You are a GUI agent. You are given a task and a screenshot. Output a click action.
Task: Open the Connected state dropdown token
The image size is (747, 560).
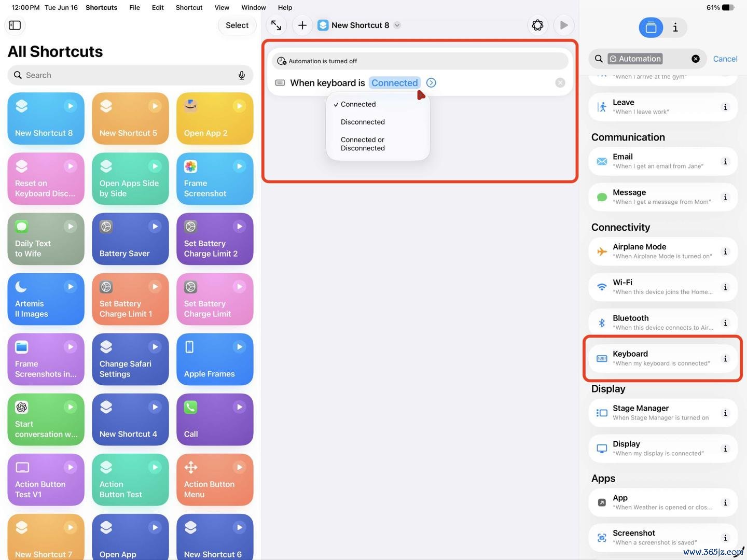click(394, 83)
